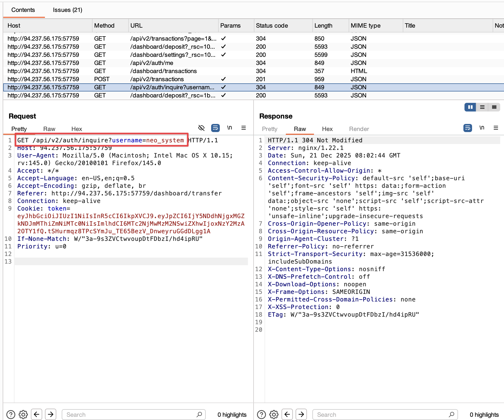Screen dimensions: 504x420
Task: Select the Pretty view of the Response
Action: click(x=270, y=129)
